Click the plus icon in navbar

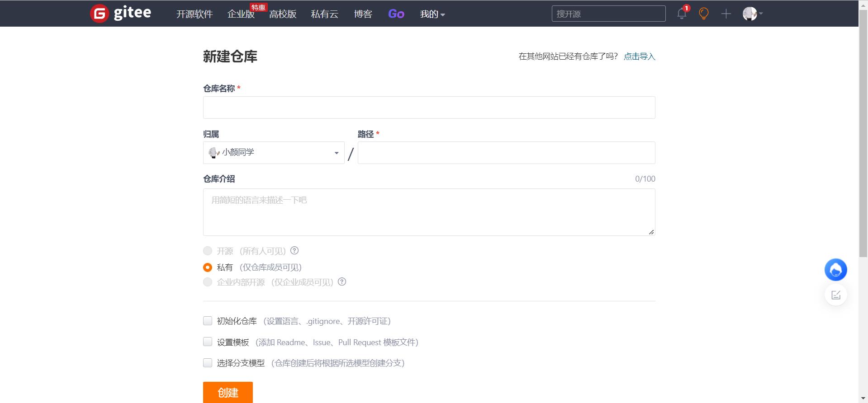pyautogui.click(x=726, y=14)
